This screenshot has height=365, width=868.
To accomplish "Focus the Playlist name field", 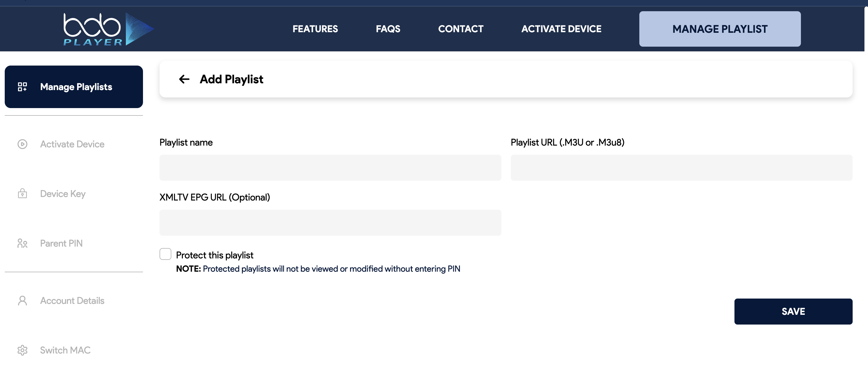I will [x=330, y=168].
